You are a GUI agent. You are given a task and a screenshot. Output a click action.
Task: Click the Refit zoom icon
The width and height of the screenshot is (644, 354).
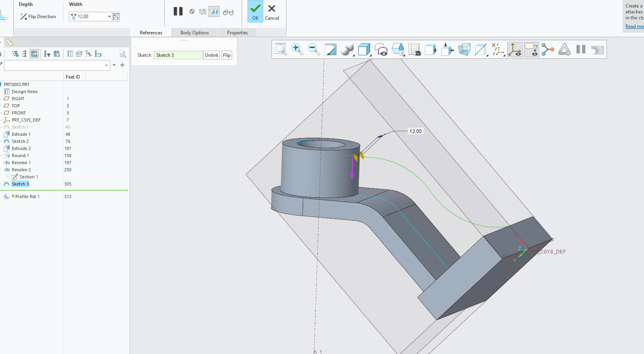coord(281,49)
